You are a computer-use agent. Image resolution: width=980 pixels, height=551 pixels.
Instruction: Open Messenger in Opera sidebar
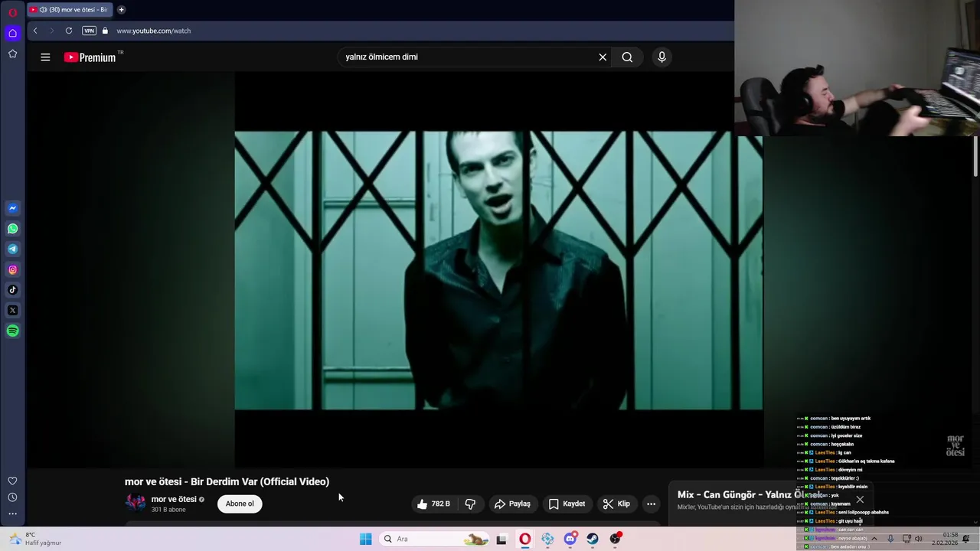12,208
